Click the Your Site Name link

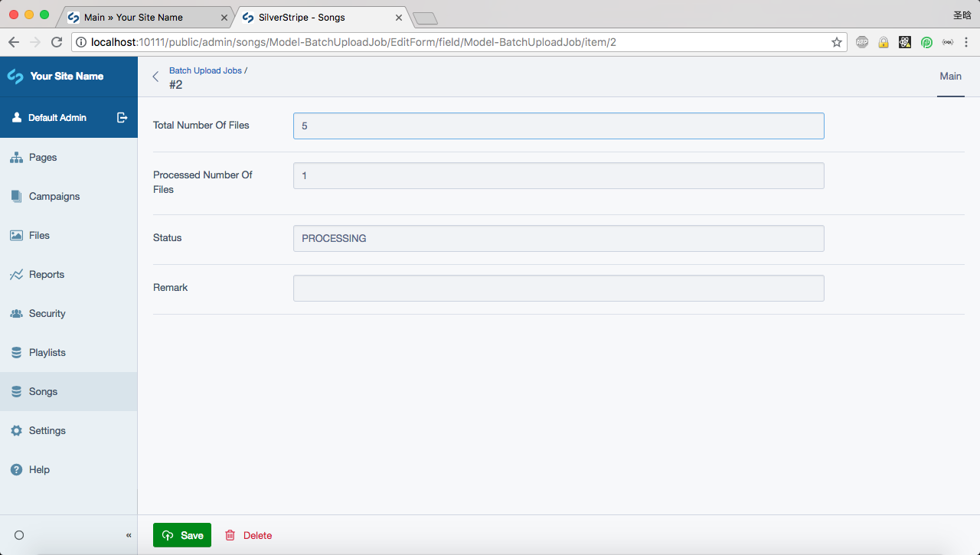point(67,77)
